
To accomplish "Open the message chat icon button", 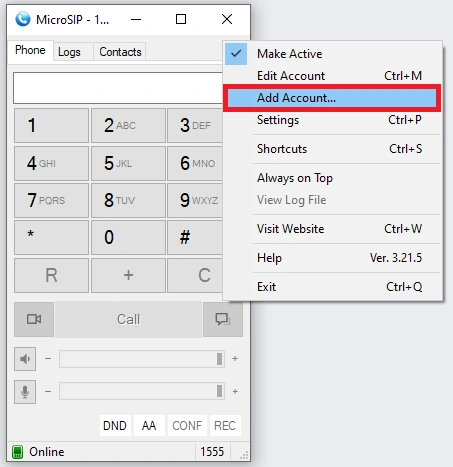I will pyautogui.click(x=223, y=319).
